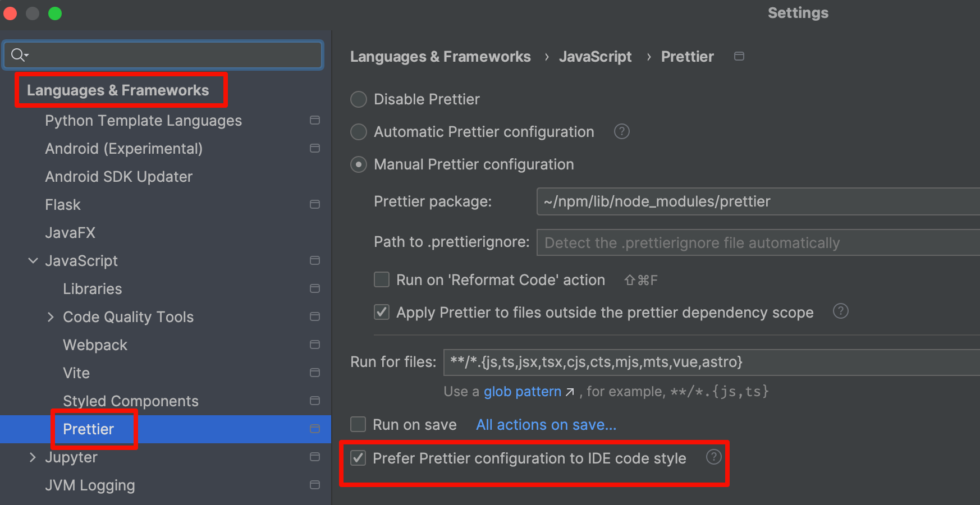Click help icon next to dependency scope option
The width and height of the screenshot is (980, 505).
point(840,311)
